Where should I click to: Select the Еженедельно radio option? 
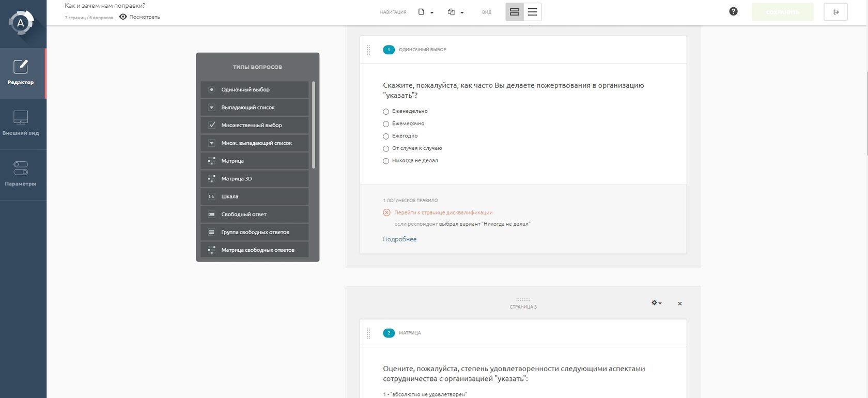386,112
